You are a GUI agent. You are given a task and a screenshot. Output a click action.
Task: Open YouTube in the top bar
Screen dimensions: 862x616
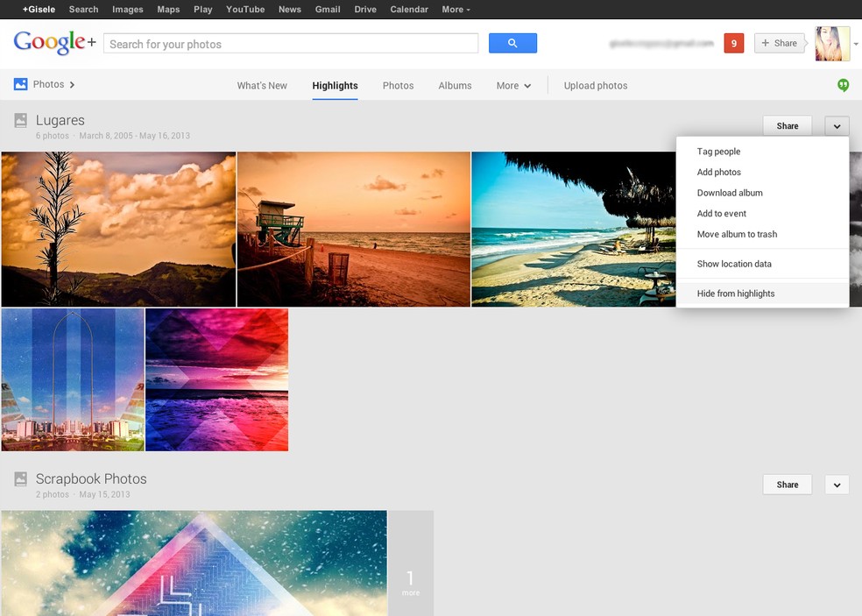point(245,10)
